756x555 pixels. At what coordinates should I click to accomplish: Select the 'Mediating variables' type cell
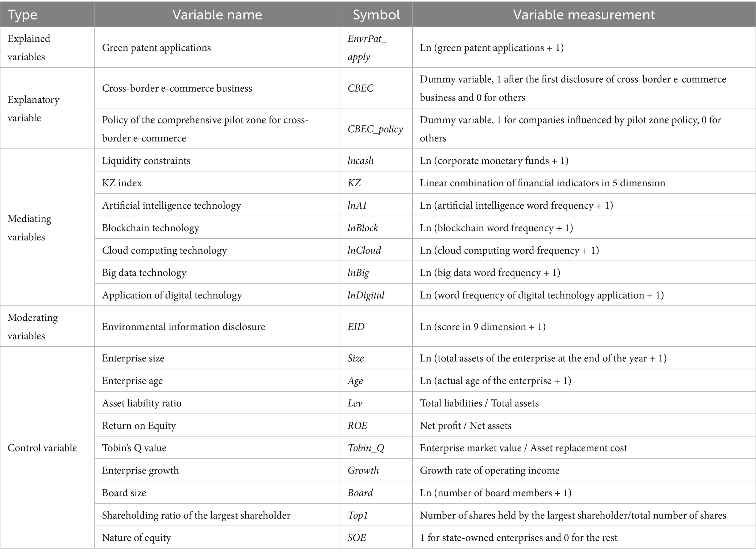[29, 228]
